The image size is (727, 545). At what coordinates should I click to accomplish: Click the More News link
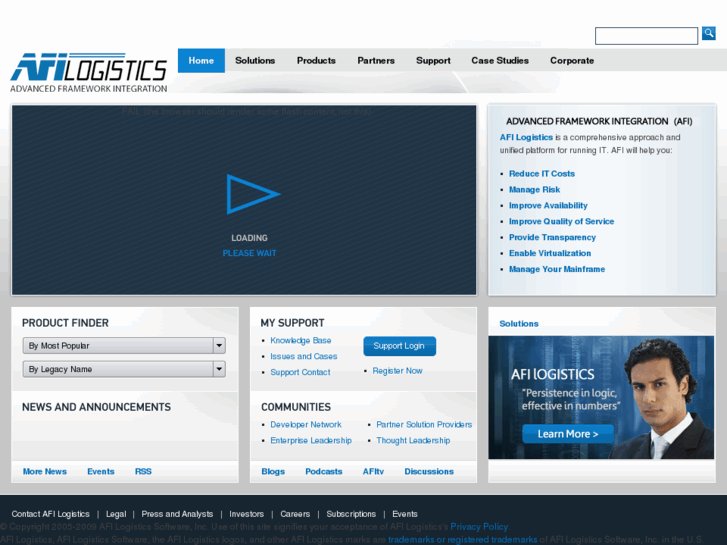[45, 471]
